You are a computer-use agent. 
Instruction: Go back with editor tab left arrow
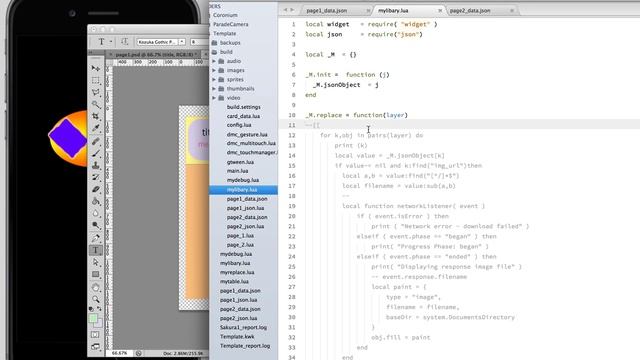pos(285,10)
